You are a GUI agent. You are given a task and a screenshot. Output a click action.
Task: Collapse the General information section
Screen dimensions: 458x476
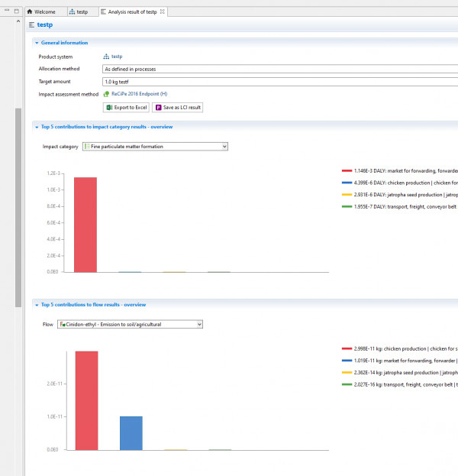coord(37,43)
